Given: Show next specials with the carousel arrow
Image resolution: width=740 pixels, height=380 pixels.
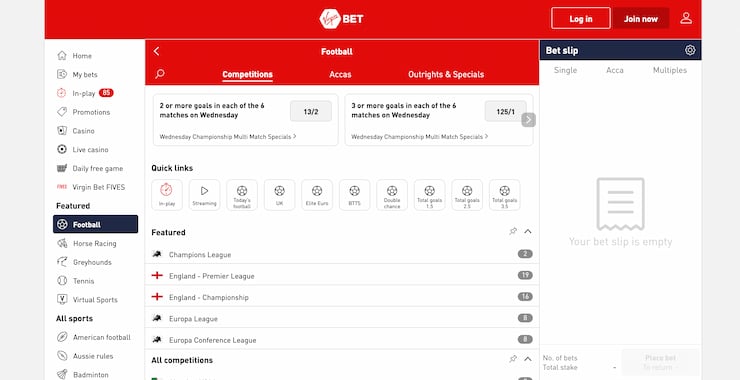Looking at the screenshot, I should 529,120.
